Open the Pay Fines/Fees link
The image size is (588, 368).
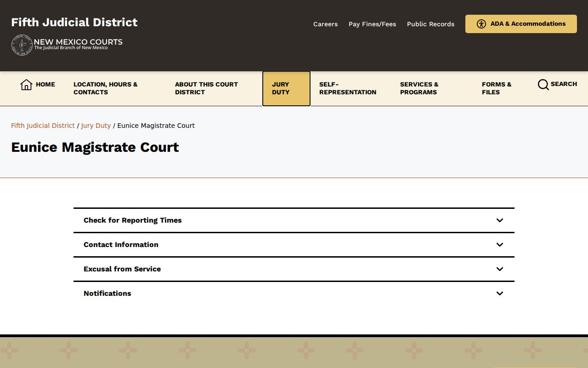tap(372, 24)
